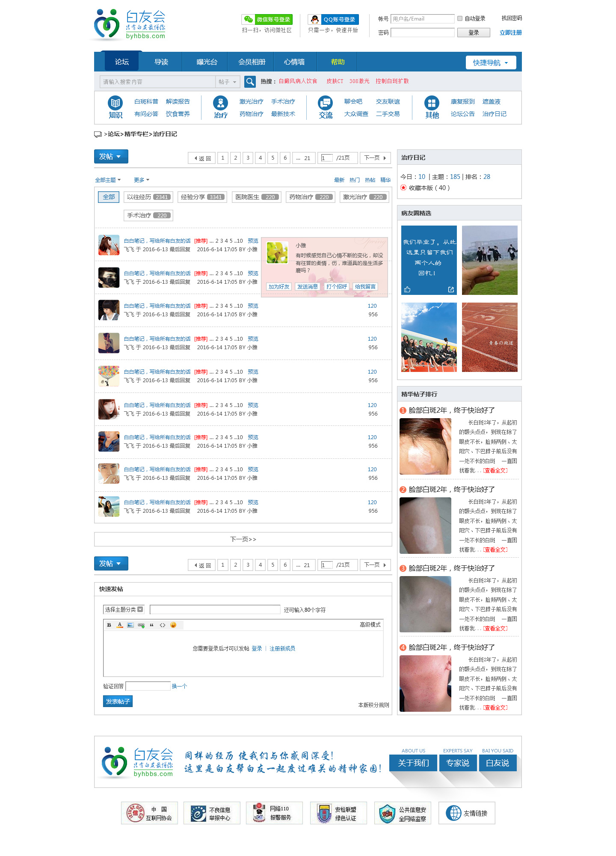Open the 帖子 search type dropdown

(x=227, y=82)
